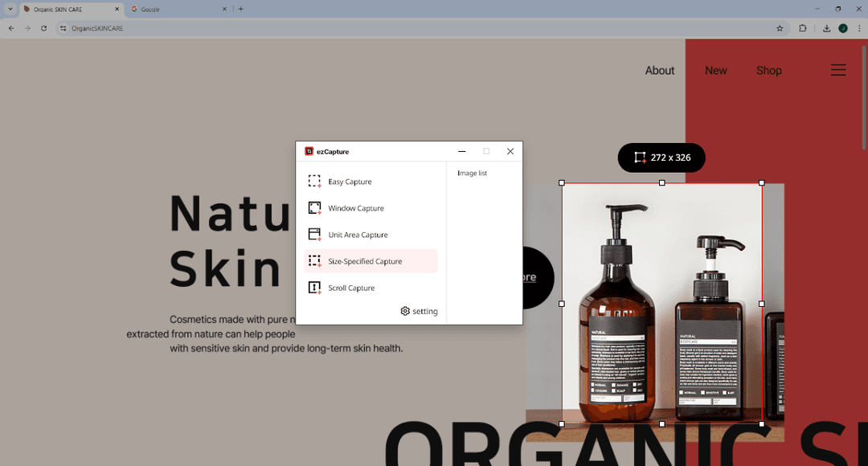
Task: Reload the page with refresh icon
Action: (43, 28)
